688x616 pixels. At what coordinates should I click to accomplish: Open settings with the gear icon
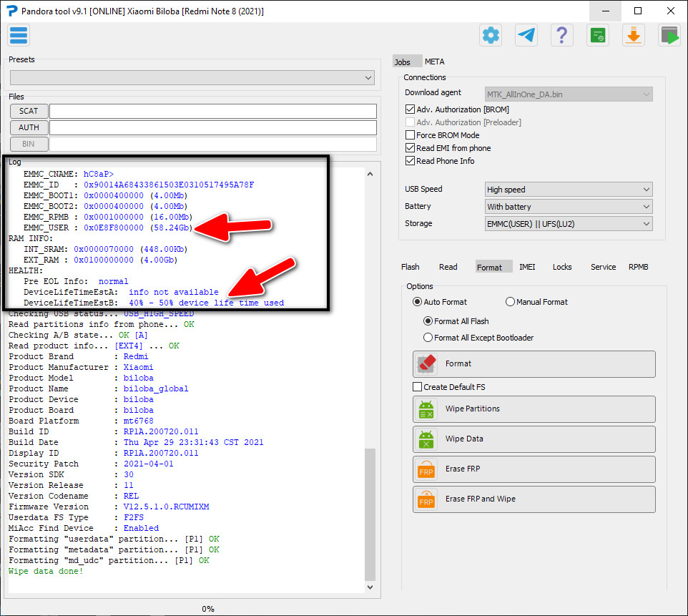[x=491, y=35]
